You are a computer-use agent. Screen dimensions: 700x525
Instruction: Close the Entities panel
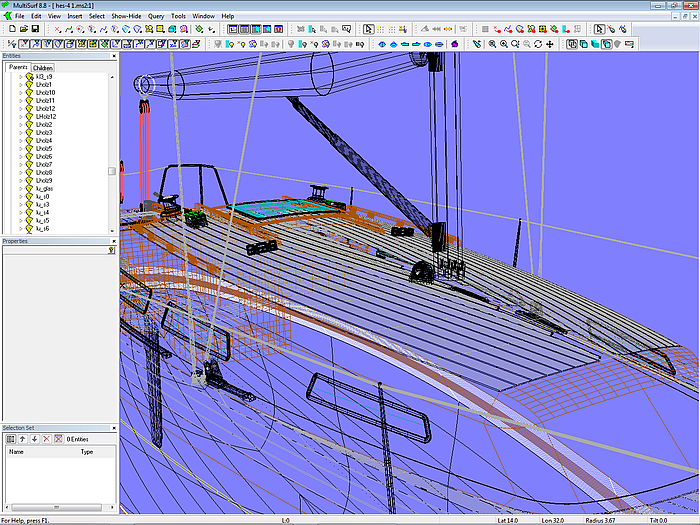(x=112, y=56)
